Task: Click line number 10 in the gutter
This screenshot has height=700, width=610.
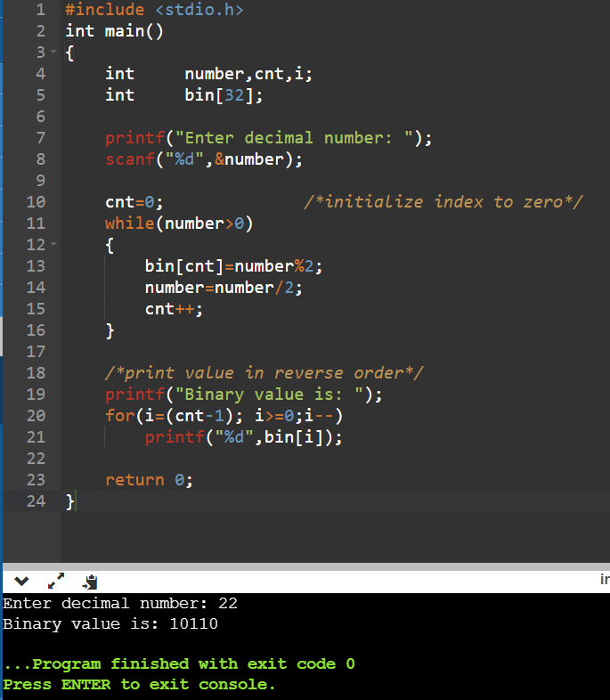Action: (37, 202)
